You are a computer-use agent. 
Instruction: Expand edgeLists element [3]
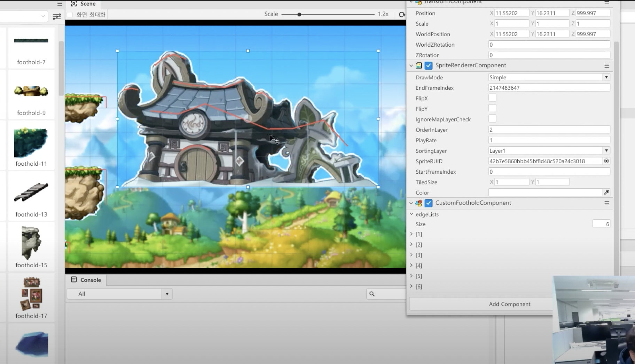pos(411,255)
